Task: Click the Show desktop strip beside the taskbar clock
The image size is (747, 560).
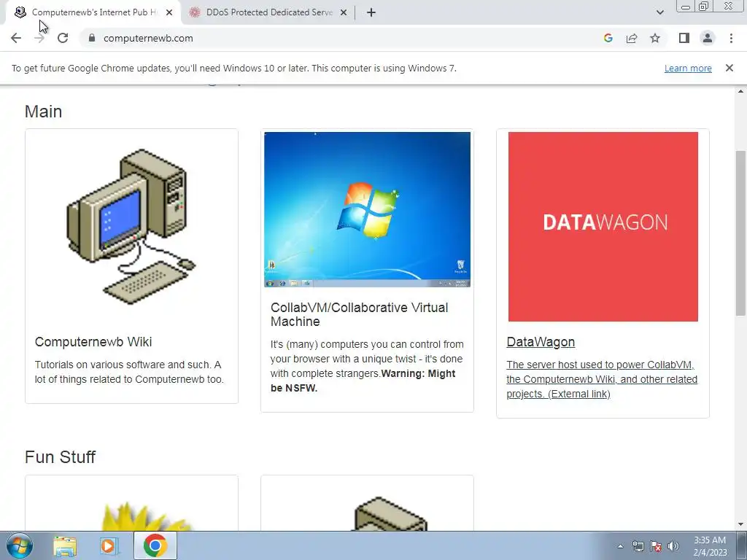Action: [742, 545]
